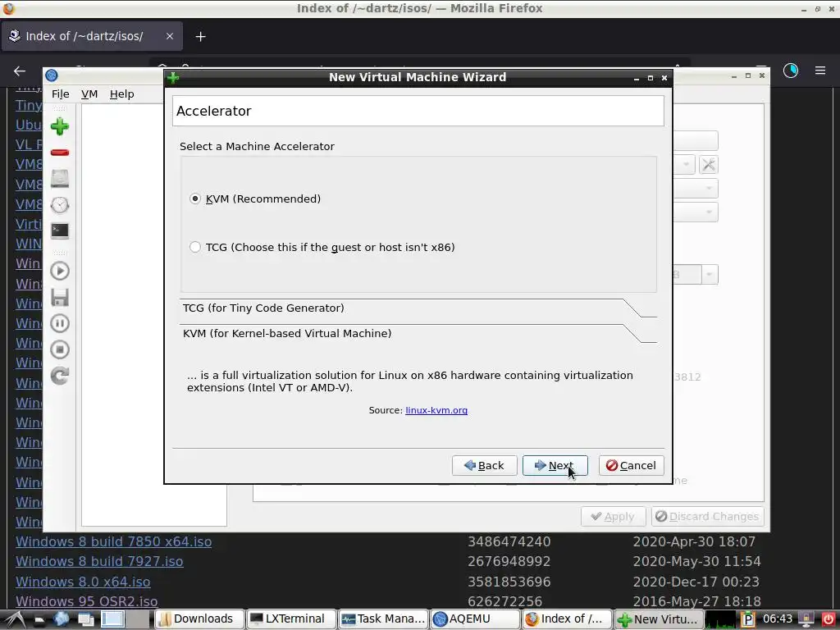Pause the VM with the pause icon
The height and width of the screenshot is (630, 840).
coord(59,323)
